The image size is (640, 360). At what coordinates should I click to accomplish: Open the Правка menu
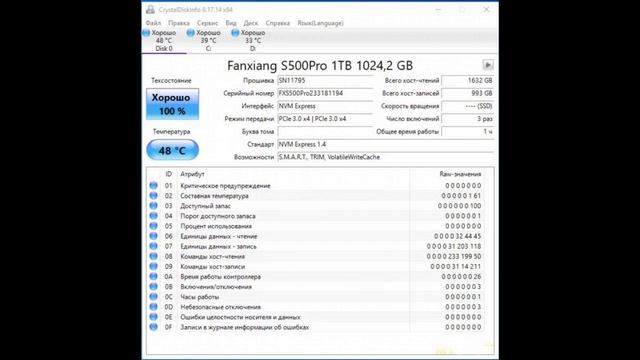(179, 23)
